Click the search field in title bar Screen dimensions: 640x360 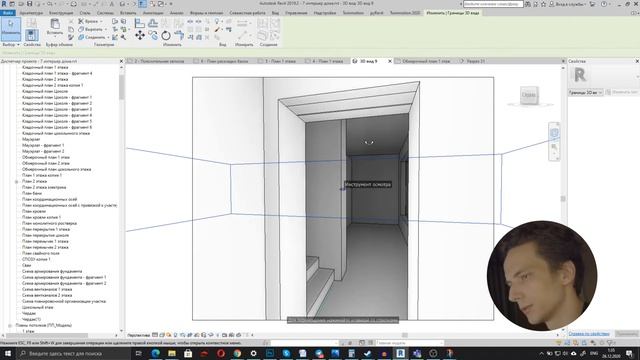493,4
